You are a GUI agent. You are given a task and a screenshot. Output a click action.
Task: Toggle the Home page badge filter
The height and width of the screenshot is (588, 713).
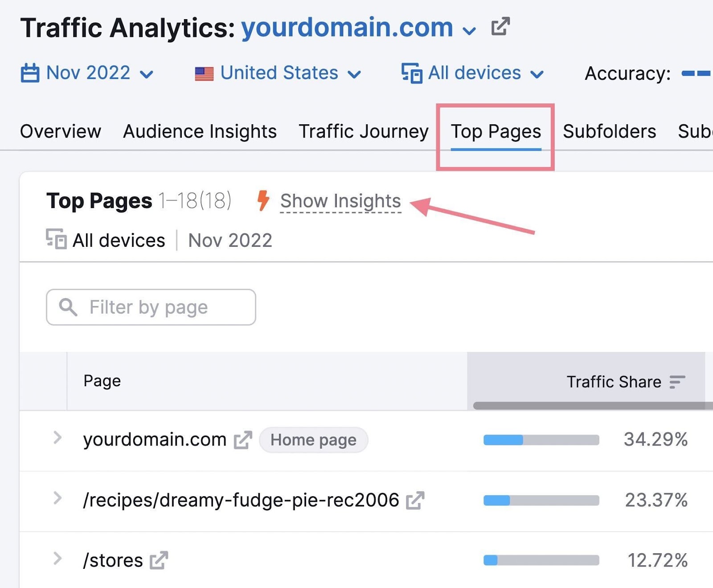click(314, 440)
